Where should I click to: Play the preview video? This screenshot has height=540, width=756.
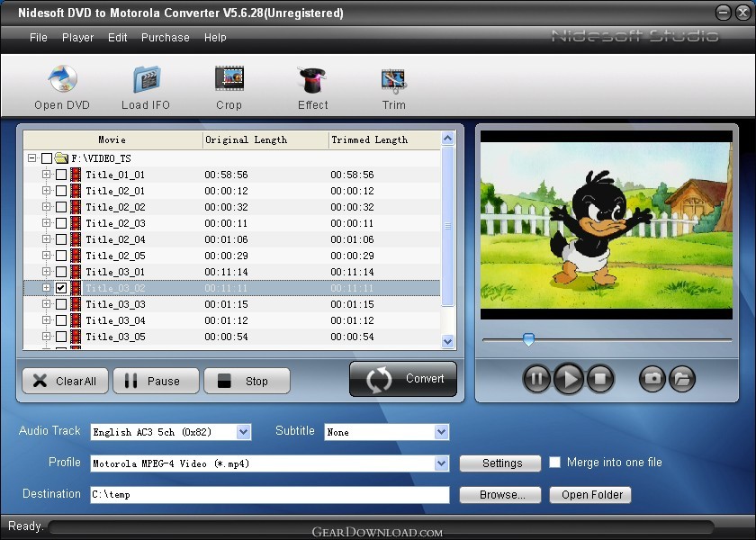569,379
